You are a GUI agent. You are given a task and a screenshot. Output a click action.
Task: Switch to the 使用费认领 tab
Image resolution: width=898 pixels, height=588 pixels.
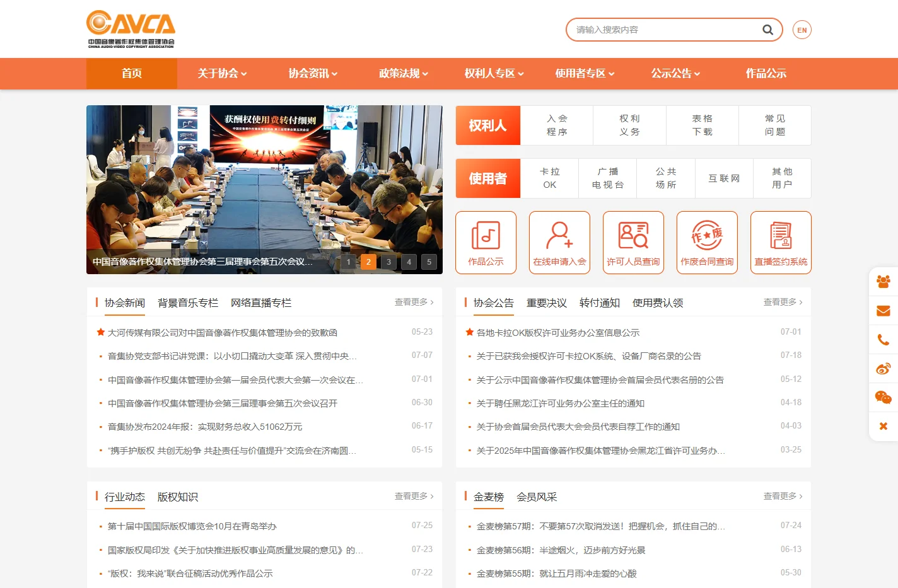pos(658,303)
